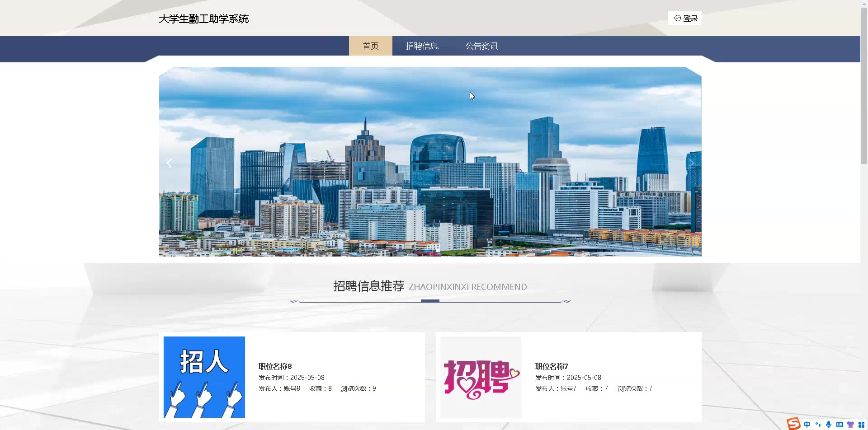
Task: Click the Sogou input method logo
Action: pos(793,424)
